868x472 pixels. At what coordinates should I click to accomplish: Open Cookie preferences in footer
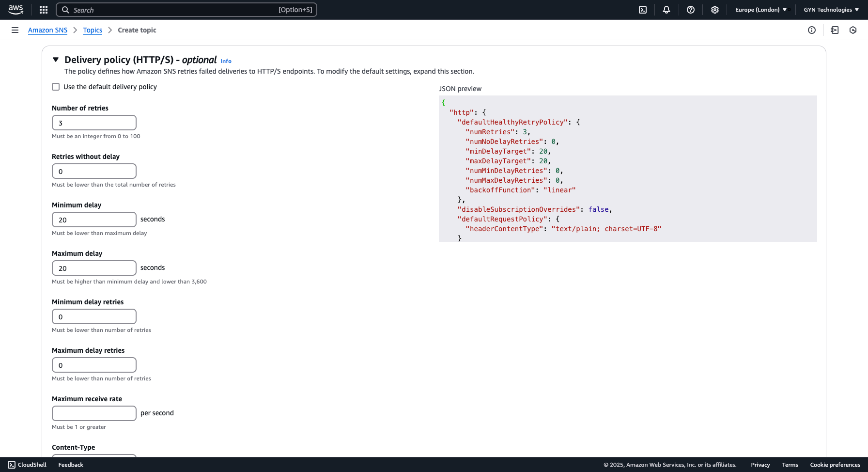pos(835,465)
